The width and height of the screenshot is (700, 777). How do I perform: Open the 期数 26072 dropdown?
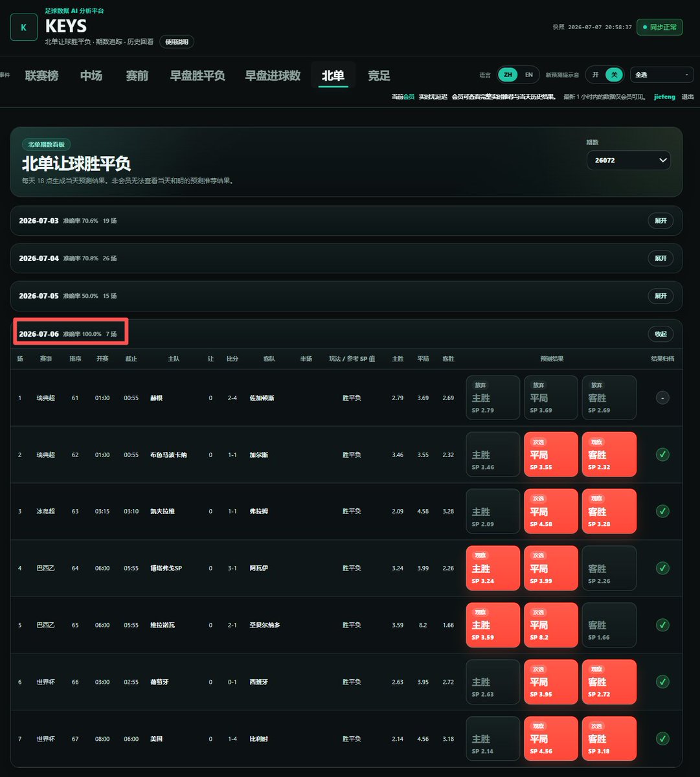pyautogui.click(x=628, y=160)
